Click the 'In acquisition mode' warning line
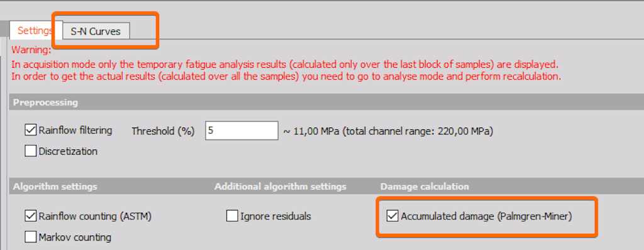Image resolution: width=644 pixels, height=250 pixels. click(x=285, y=65)
